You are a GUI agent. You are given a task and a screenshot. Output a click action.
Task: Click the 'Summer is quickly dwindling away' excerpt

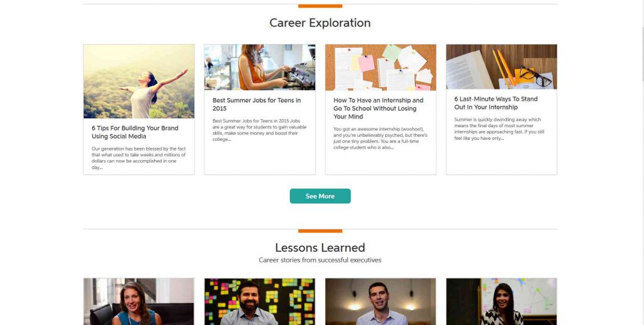[497, 128]
